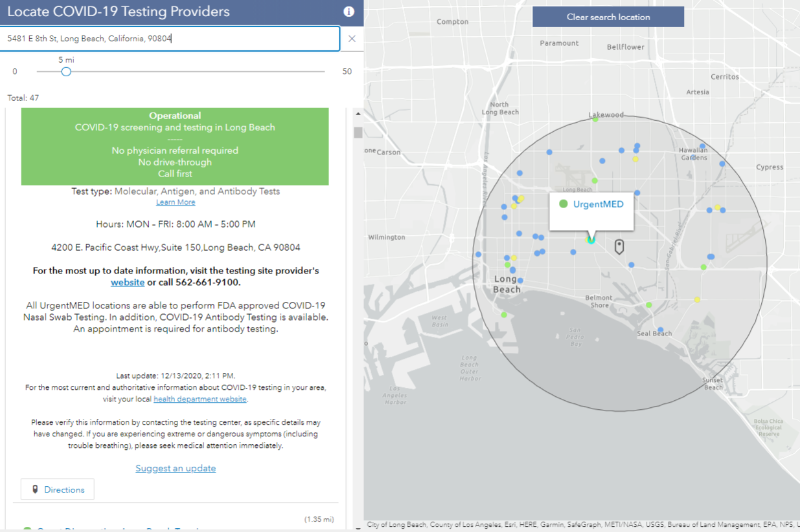
Task: Click inside the address search field
Action: pyautogui.click(x=170, y=39)
